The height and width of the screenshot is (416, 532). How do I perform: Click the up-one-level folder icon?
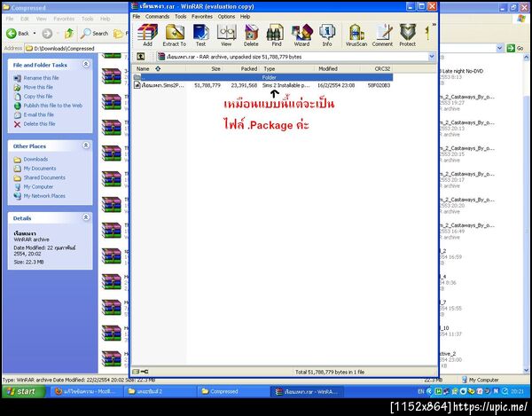click(140, 57)
